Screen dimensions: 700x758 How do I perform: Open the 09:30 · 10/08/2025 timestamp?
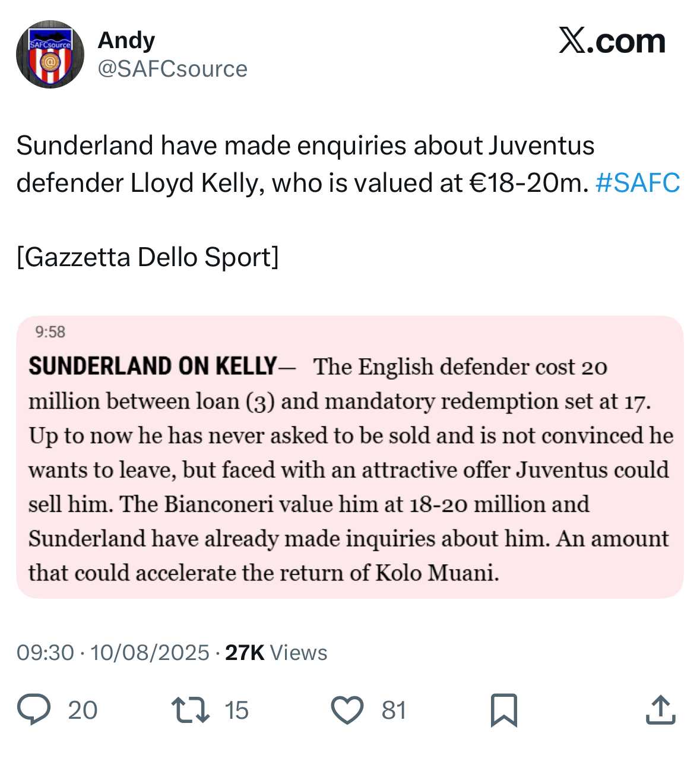(113, 652)
